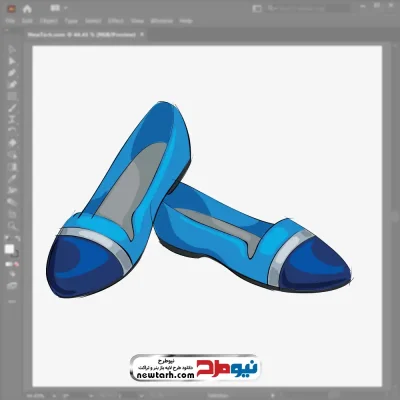The width and height of the screenshot is (400, 400).
Task: Select the Eyedropper tool
Action: tap(12, 178)
